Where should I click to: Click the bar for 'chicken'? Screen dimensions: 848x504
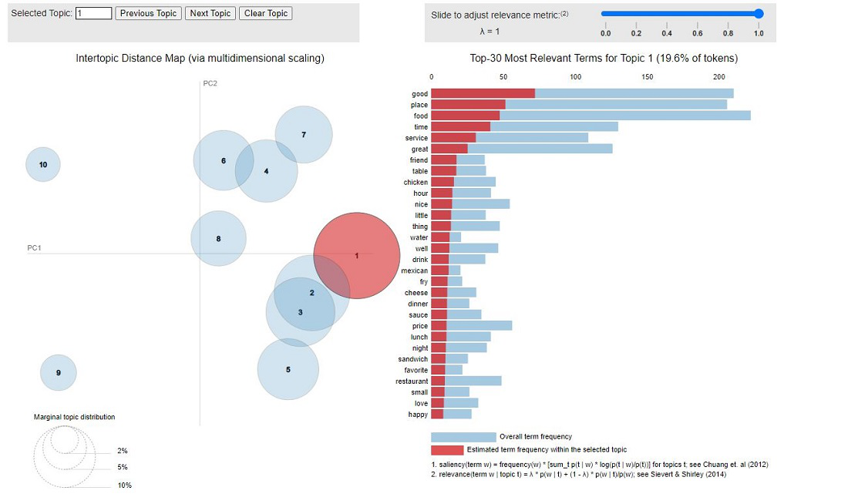463,182
